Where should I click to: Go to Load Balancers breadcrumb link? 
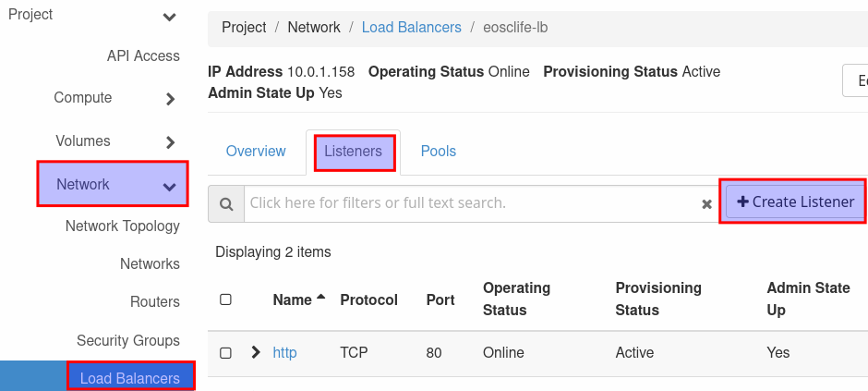coord(411,27)
